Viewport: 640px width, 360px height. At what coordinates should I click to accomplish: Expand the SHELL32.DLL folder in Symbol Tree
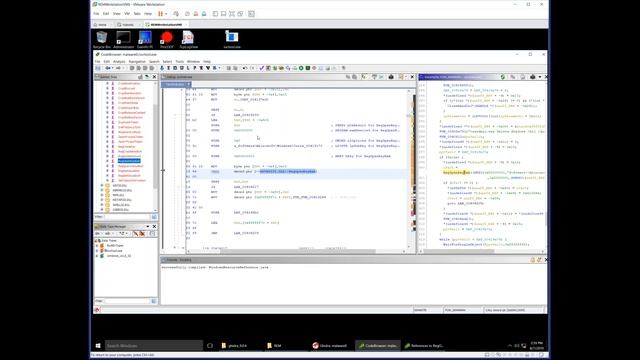[x=102, y=205]
